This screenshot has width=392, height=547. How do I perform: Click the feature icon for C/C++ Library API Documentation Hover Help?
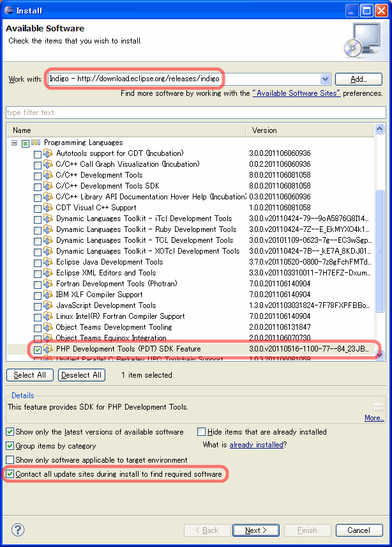[48, 196]
